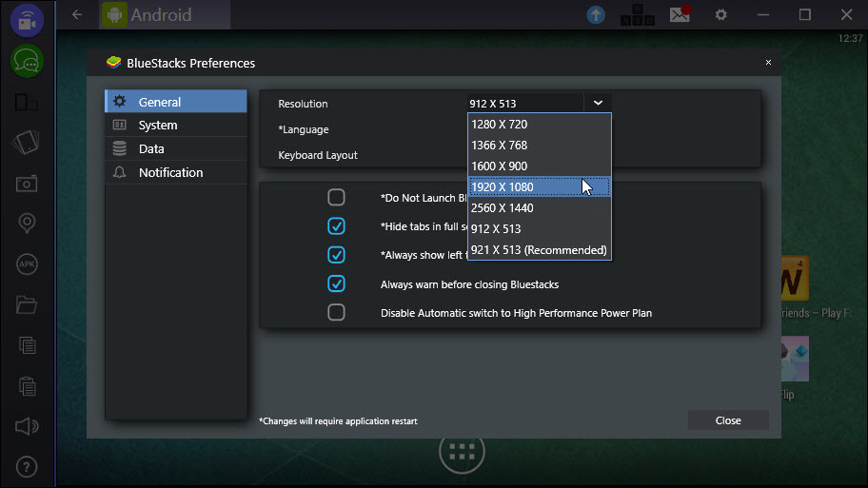Select 1920 X 1080 resolution option
868x488 pixels.
(540, 187)
